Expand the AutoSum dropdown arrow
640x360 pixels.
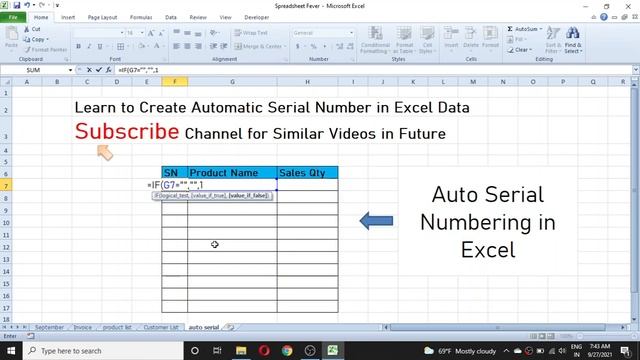tap(541, 29)
